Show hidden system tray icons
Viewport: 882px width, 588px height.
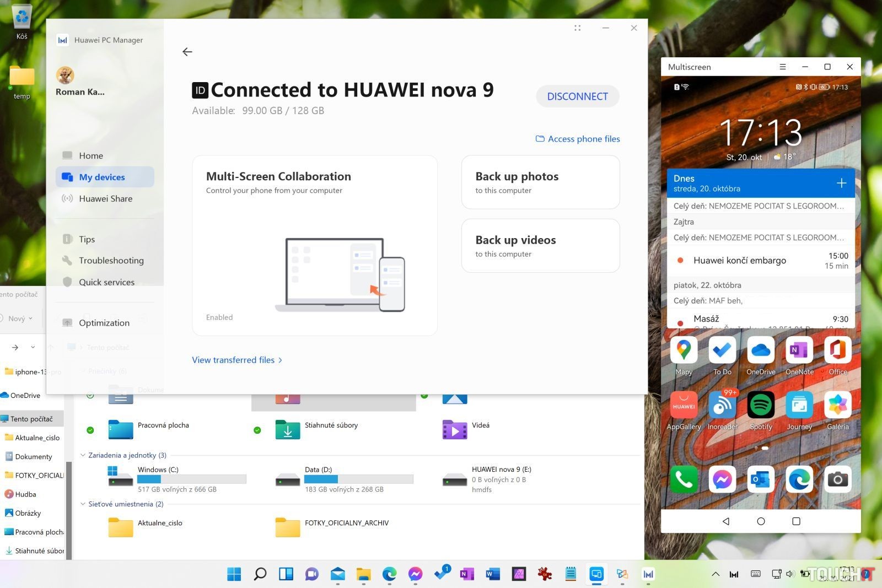(x=716, y=574)
